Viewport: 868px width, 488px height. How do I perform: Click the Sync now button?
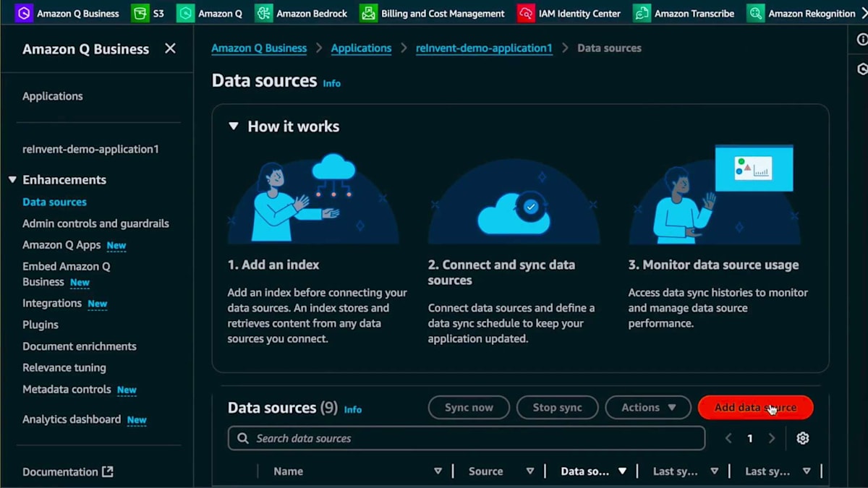[469, 408]
